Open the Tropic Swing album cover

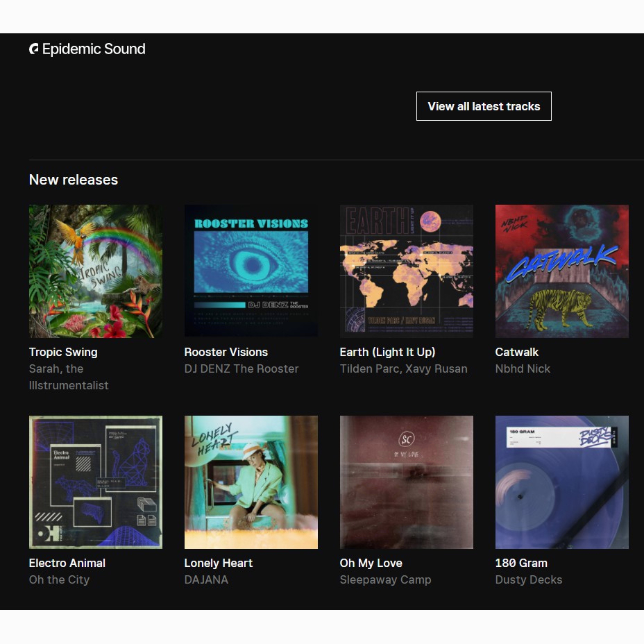[96, 271]
